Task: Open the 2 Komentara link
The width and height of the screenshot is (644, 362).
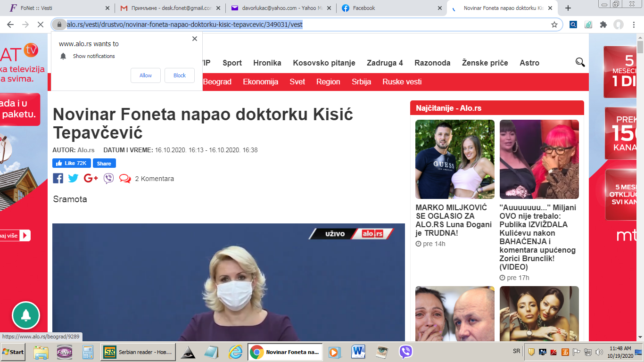Action: (154, 179)
